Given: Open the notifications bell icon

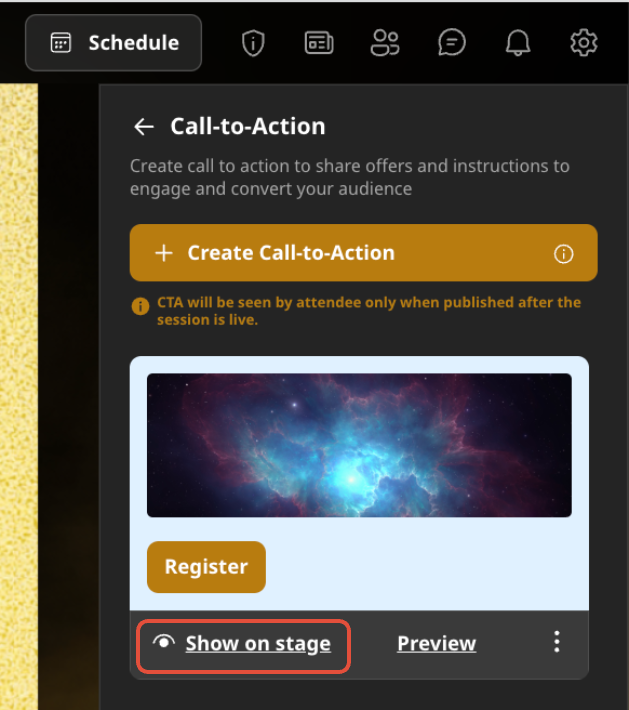Looking at the screenshot, I should pos(518,43).
